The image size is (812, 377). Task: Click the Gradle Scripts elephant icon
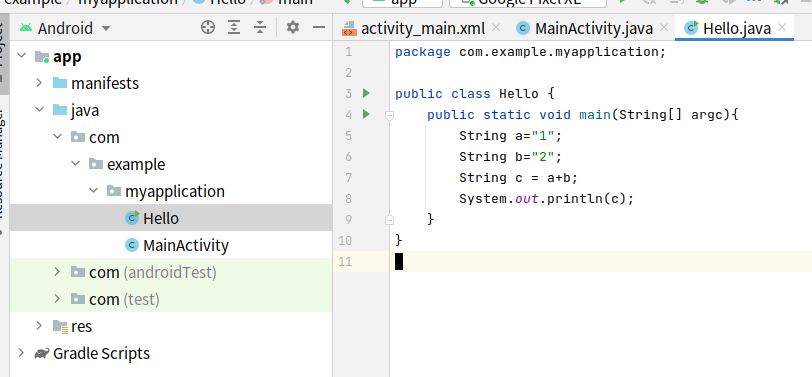click(x=41, y=353)
